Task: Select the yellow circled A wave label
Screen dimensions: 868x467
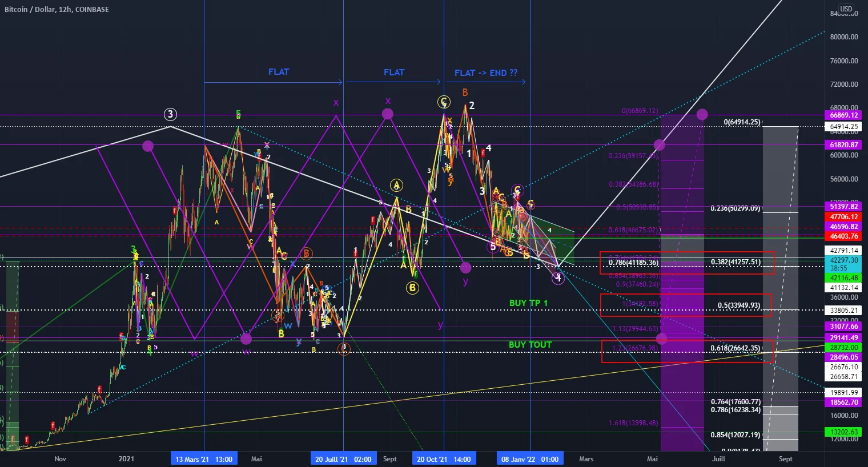Action: 396,186
